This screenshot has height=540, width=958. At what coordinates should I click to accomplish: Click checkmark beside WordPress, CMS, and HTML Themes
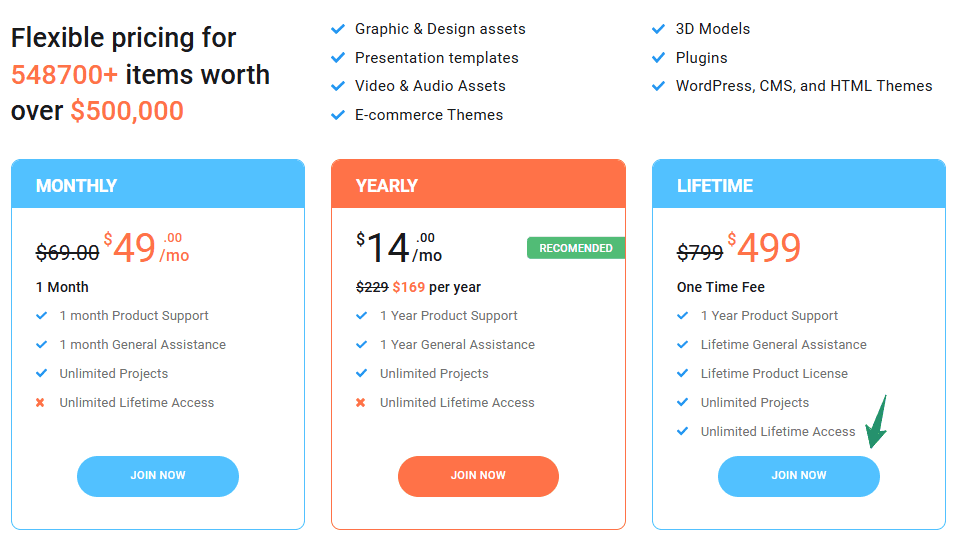(658, 86)
